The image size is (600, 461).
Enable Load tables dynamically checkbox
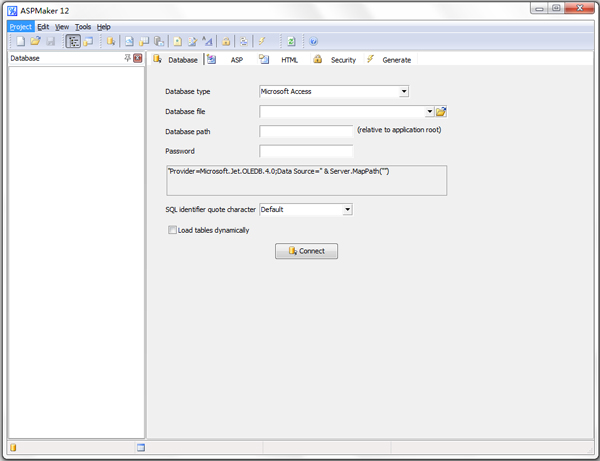tap(173, 230)
